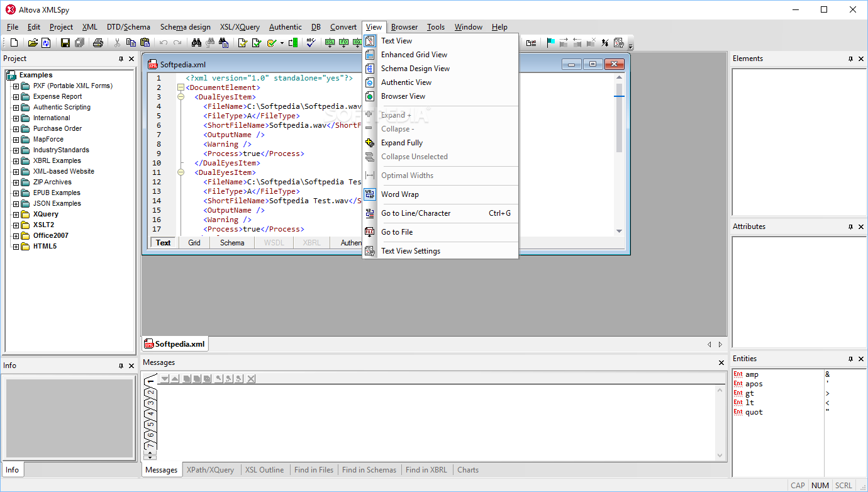
Task: Select the International project folder
Action: [x=52, y=118]
